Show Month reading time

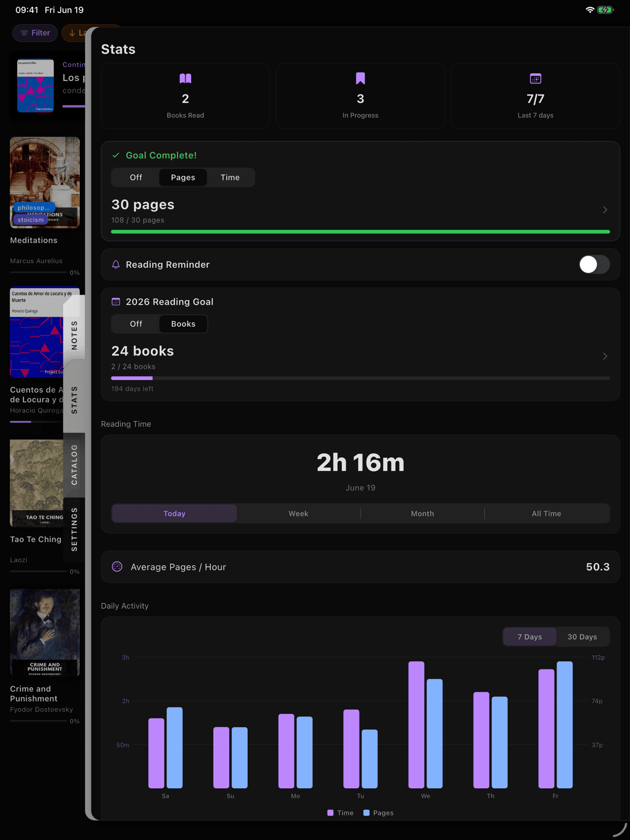422,513
